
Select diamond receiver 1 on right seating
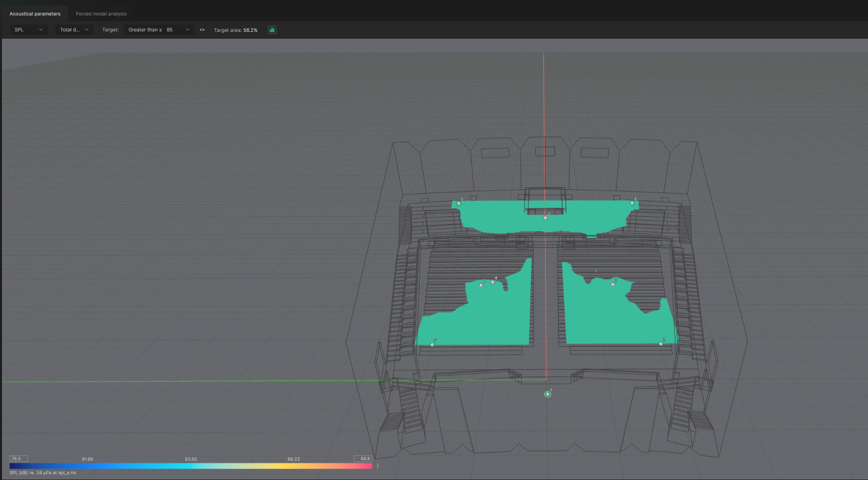[x=613, y=284]
